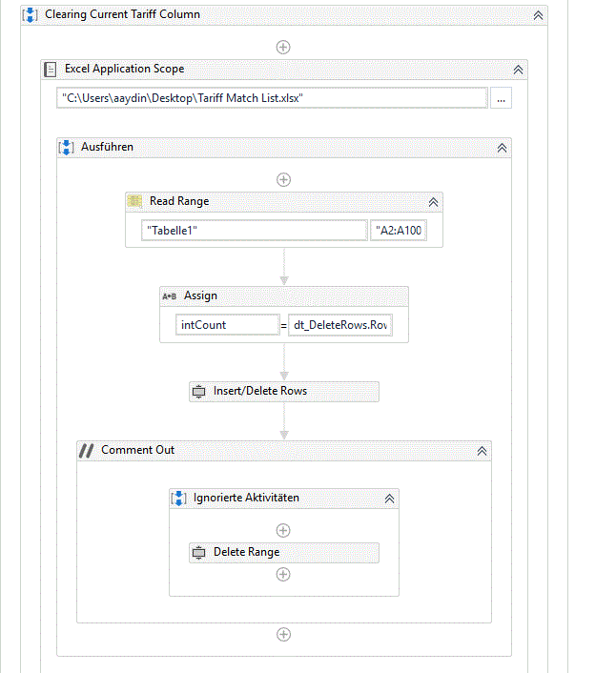Viewport: 616px width, 673px height.
Task: Click the Ausführen sequence icon
Action: coord(66,147)
